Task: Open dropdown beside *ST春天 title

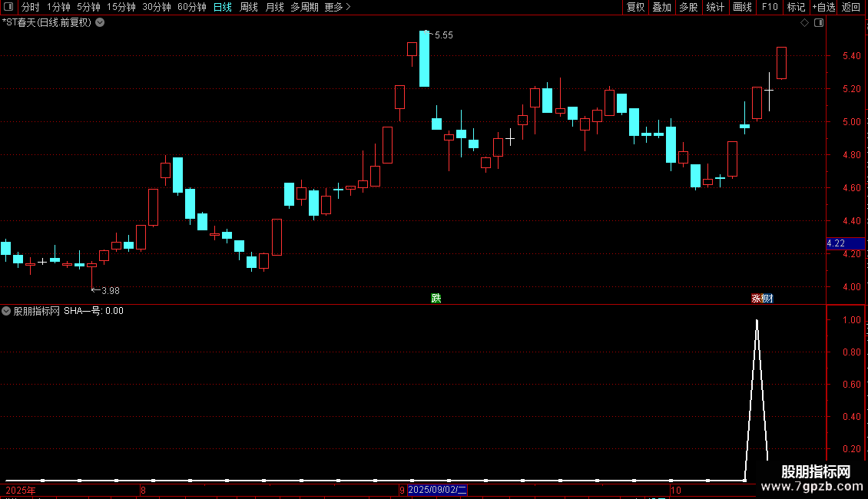Action: click(x=100, y=23)
